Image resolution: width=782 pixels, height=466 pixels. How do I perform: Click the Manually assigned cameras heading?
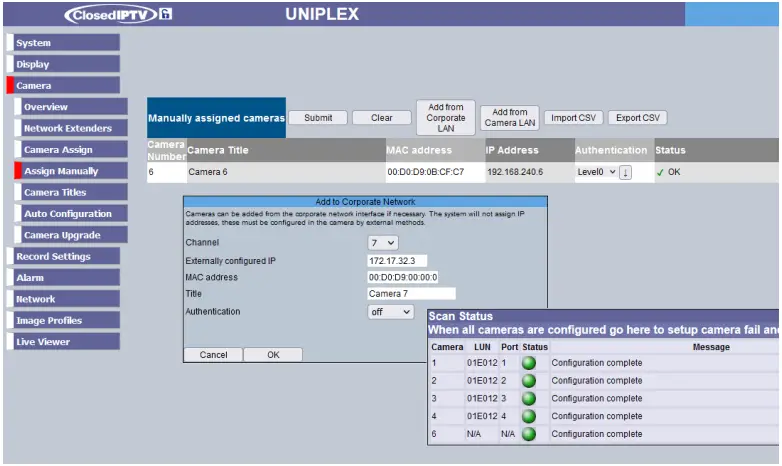[x=216, y=118]
